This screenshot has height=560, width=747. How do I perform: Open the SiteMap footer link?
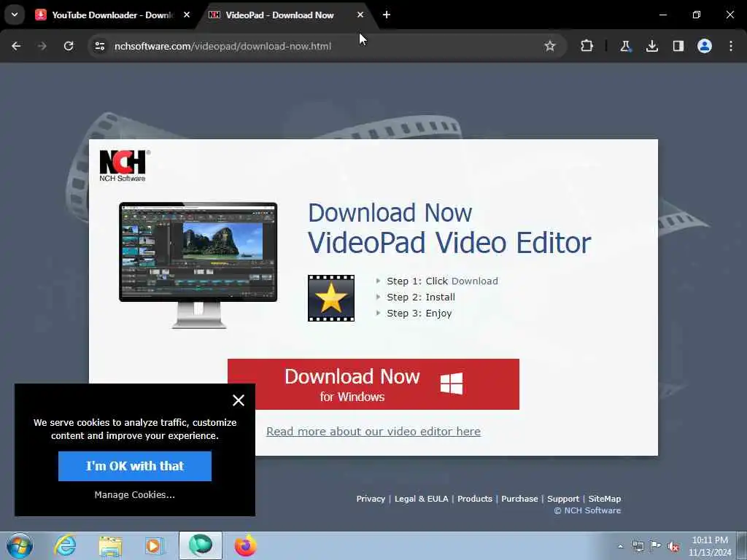[605, 499]
